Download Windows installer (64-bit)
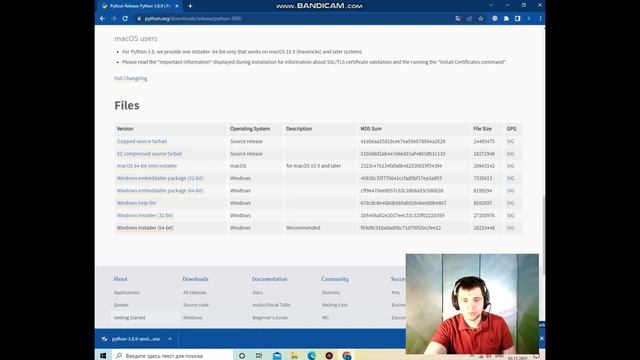Screen dimensions: 640x360 [145, 228]
